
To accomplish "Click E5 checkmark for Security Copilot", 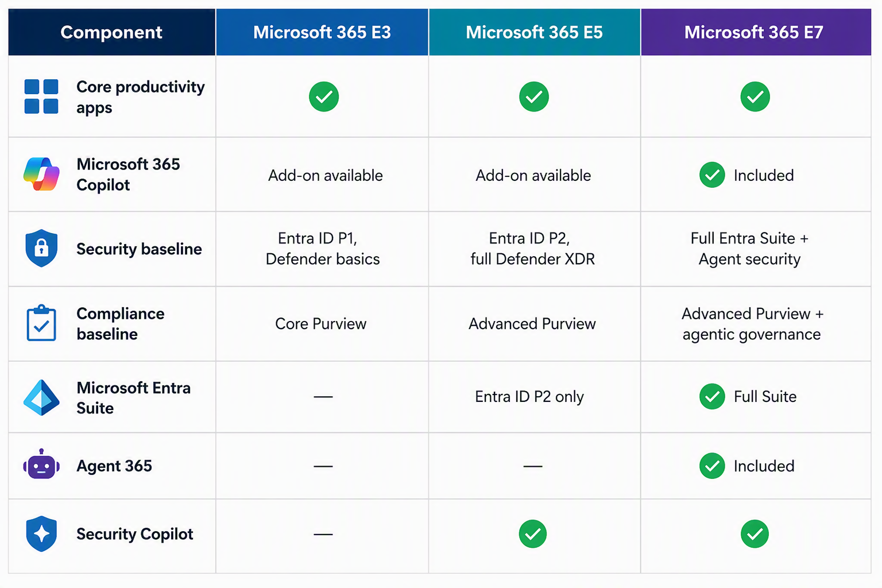I will pos(533,534).
